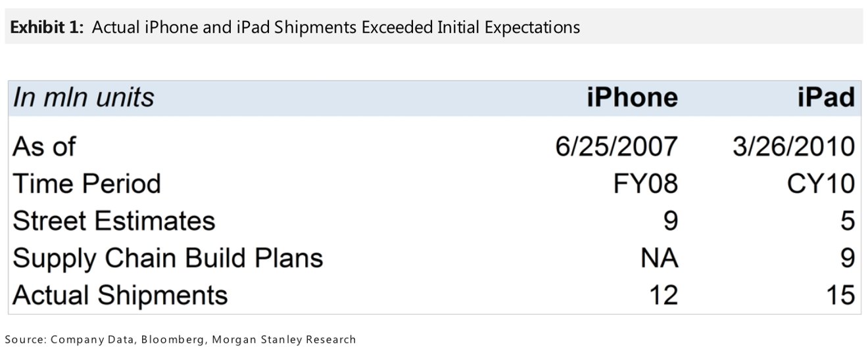The image size is (868, 352).
Task: Select the 'As of' row label
Action: pyautogui.click(x=44, y=146)
